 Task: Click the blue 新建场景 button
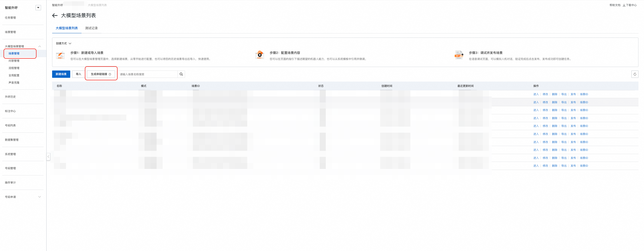61,74
